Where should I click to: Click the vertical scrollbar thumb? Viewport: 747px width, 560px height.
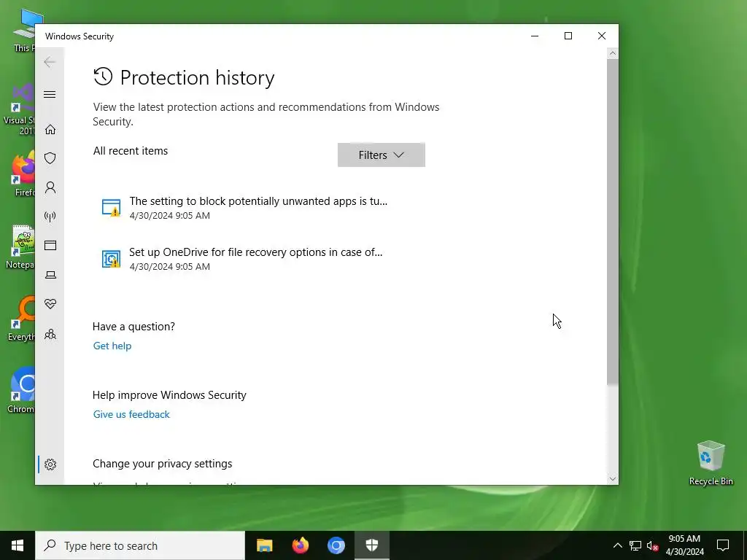click(612, 222)
